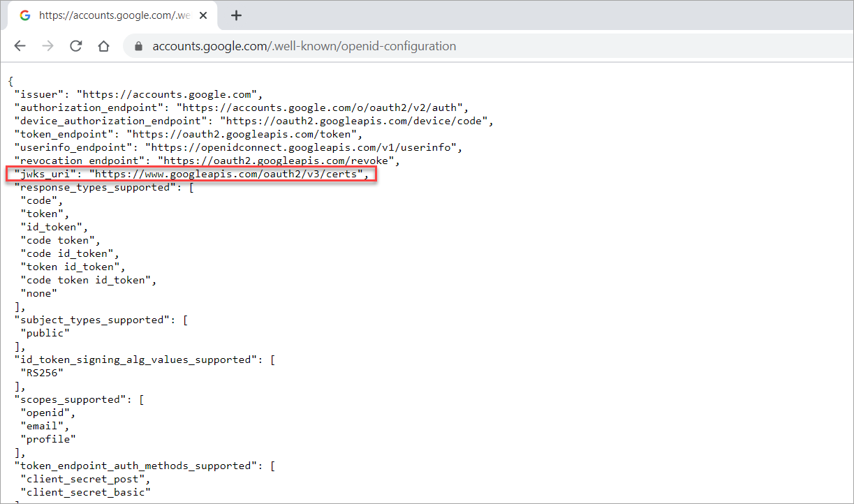Screen dimensions: 854x504
Task: Click the "openid" scope value
Action: [x=45, y=413]
